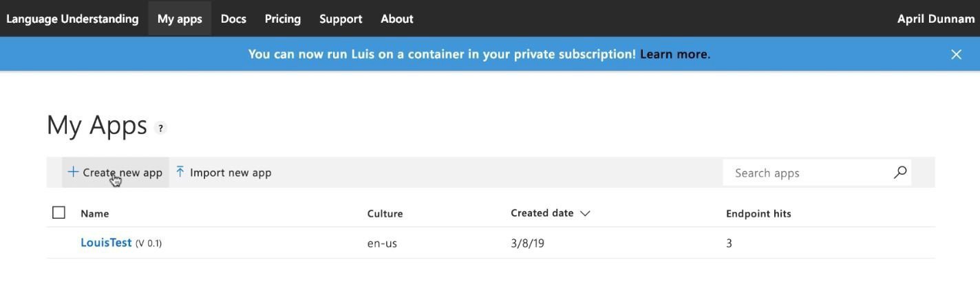
Task: Click the question mark help icon beside My Apps
Action: pyautogui.click(x=160, y=128)
